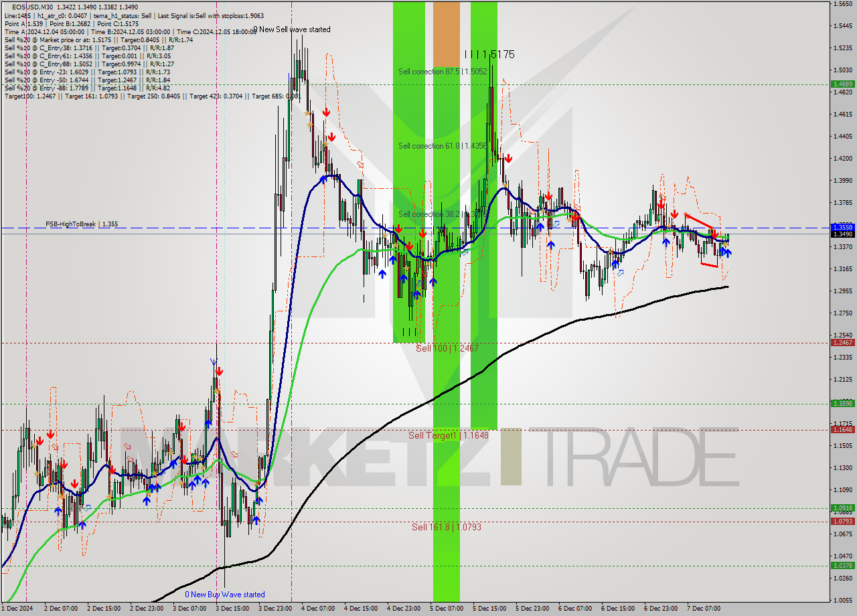
Task: Click the 'Sell 100 | 1.2467' label
Action: coord(447,348)
